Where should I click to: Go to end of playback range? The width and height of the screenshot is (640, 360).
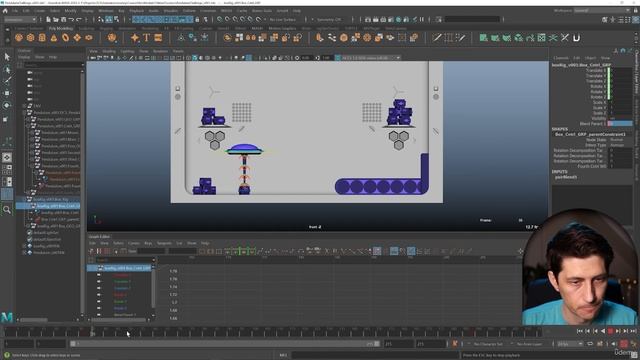point(633,331)
